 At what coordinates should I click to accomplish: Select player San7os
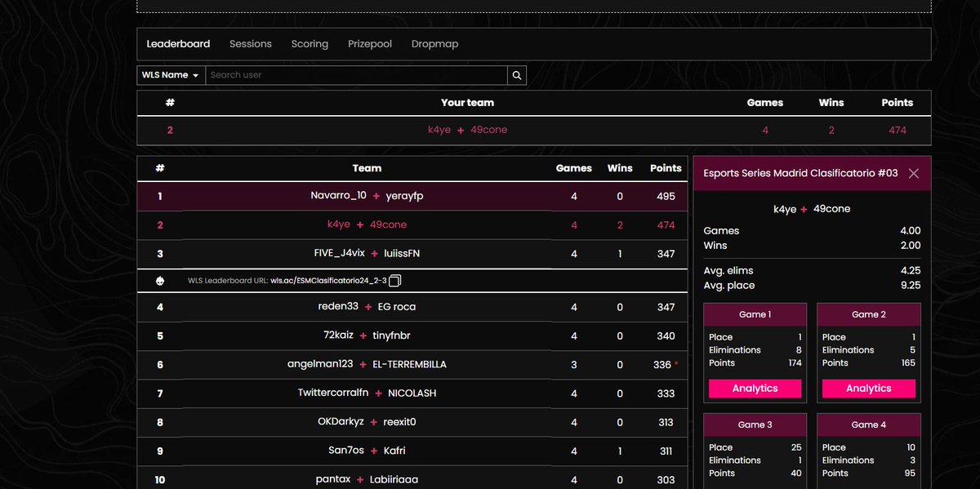coord(347,451)
